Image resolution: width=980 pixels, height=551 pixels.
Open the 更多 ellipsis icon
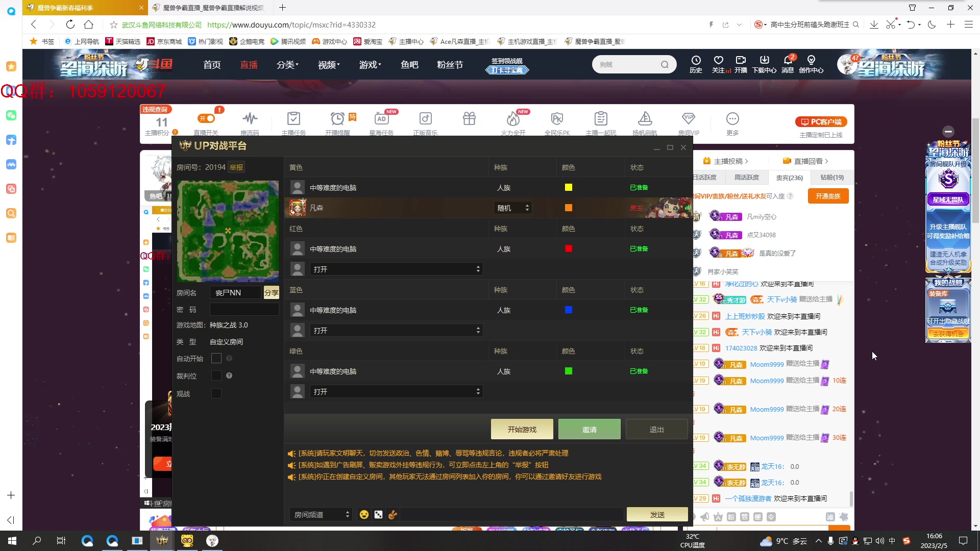pos(732,119)
